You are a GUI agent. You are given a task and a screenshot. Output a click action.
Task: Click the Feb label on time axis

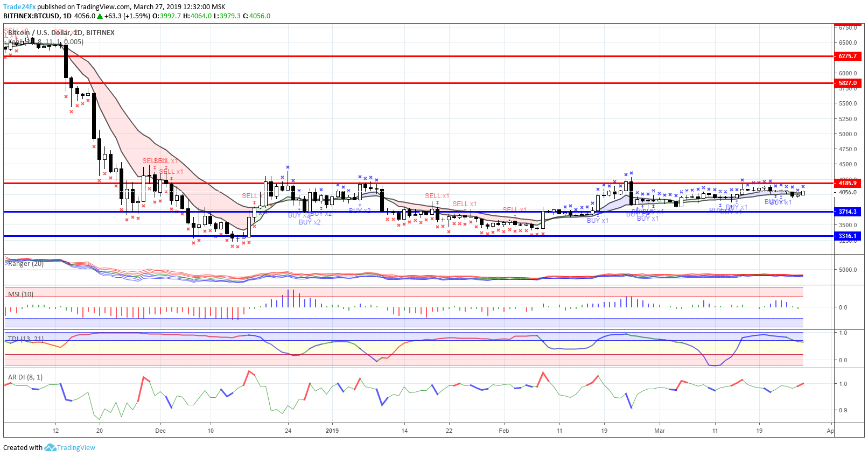504,431
